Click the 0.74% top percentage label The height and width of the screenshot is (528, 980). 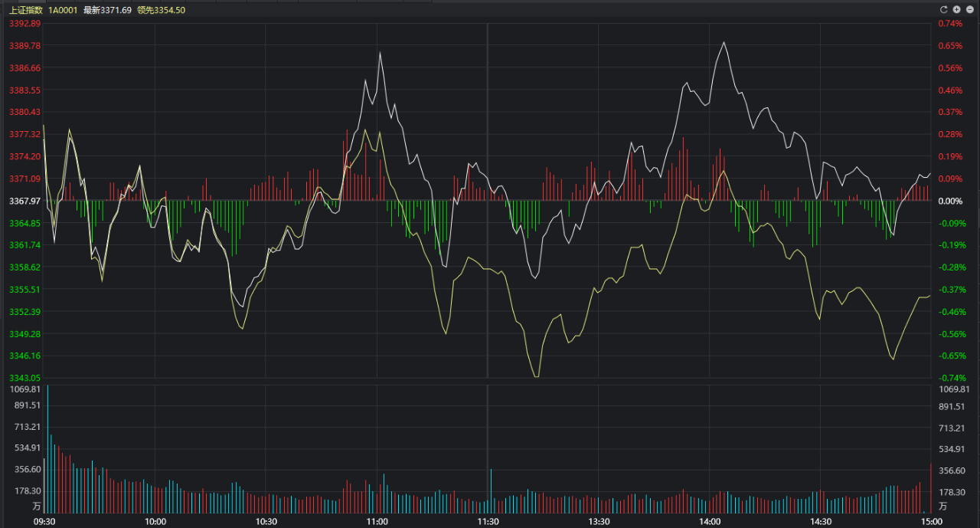[x=950, y=24]
